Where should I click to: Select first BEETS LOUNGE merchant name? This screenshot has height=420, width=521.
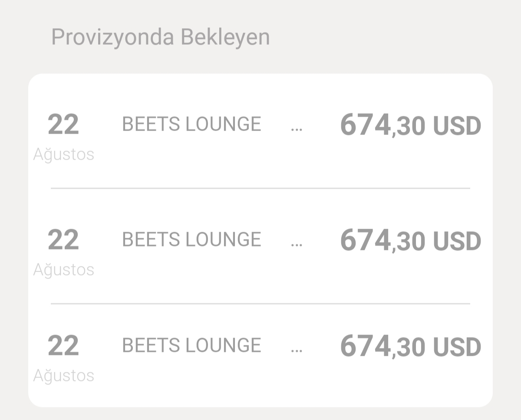point(191,124)
